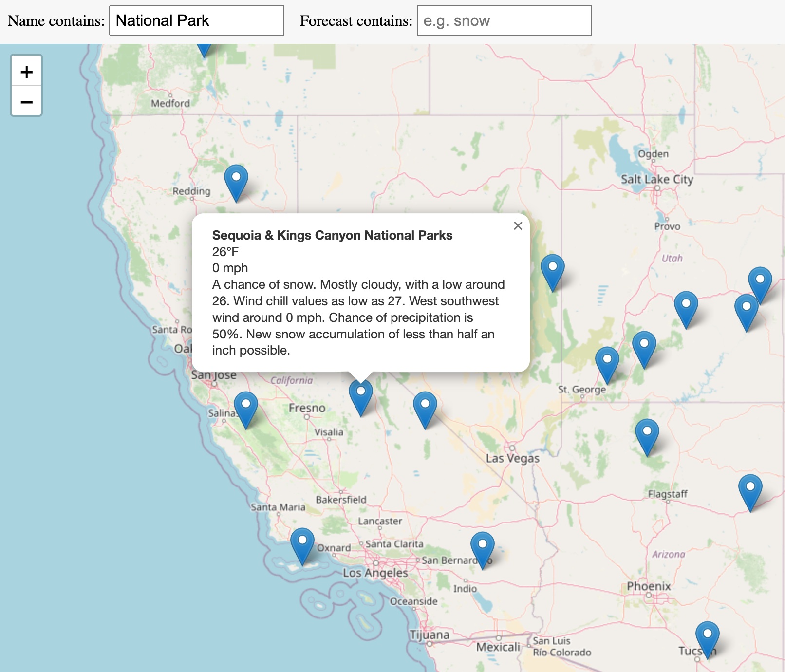Select the 26°F temperature in popup
Image resolution: width=785 pixels, height=672 pixels.
coord(225,252)
